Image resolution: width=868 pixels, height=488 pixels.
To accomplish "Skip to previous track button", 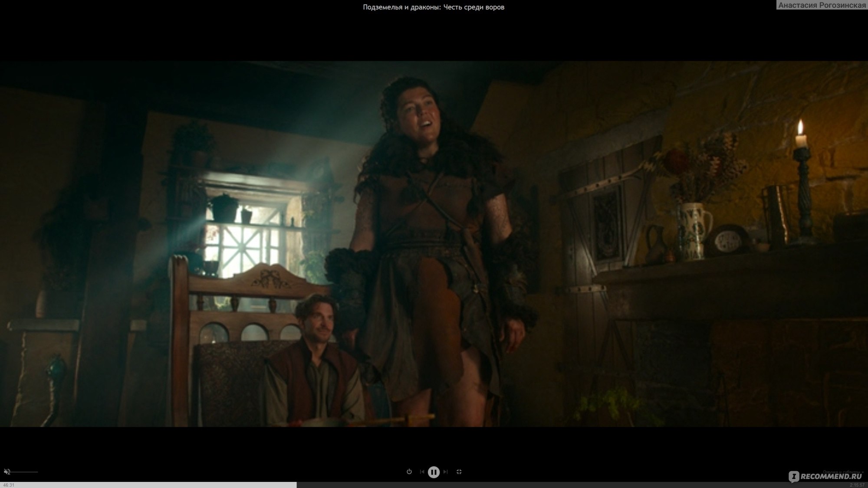I will [x=422, y=472].
